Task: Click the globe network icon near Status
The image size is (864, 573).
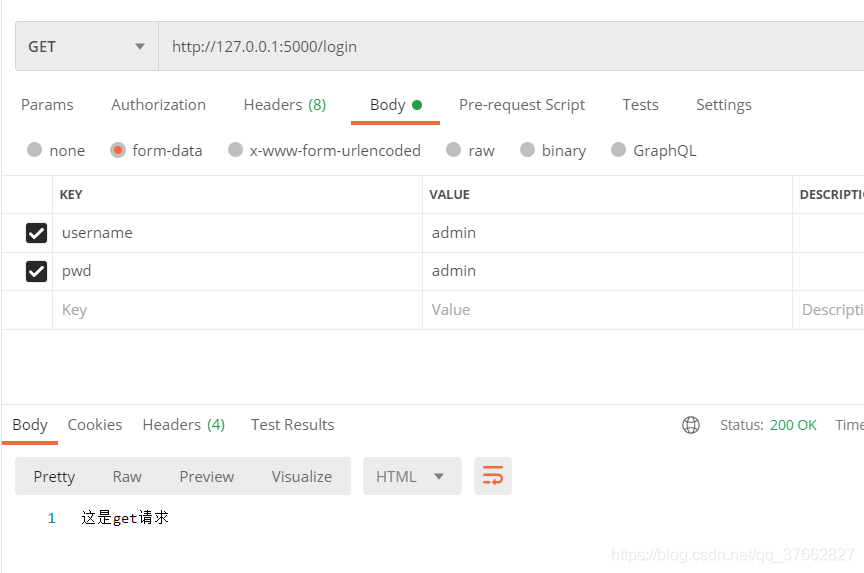Action: (x=691, y=425)
